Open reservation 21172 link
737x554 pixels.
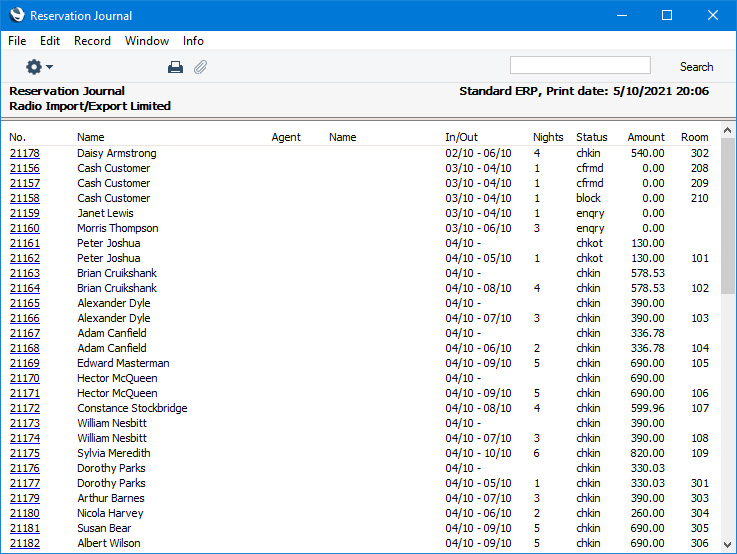(25, 408)
